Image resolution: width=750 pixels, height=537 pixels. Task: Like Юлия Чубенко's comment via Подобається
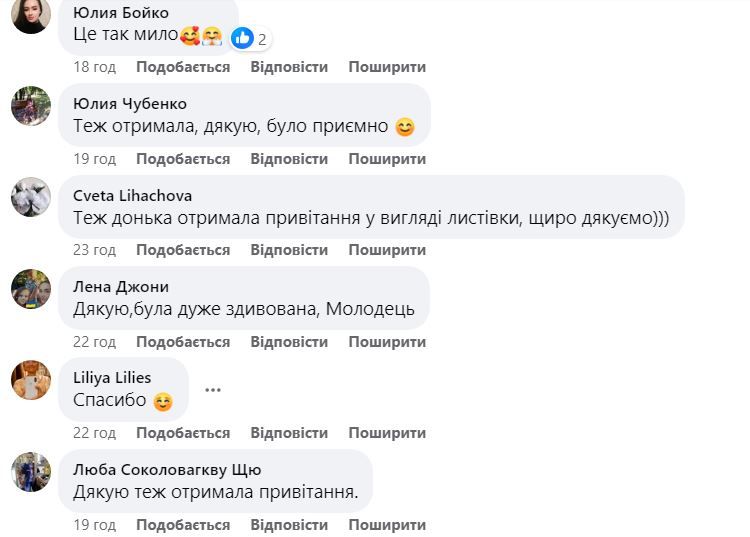point(183,159)
